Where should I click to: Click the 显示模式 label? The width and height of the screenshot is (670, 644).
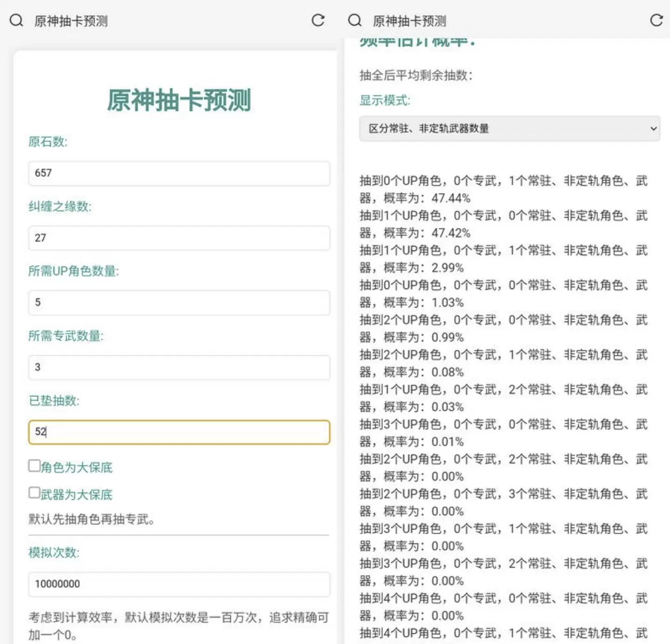point(385,100)
